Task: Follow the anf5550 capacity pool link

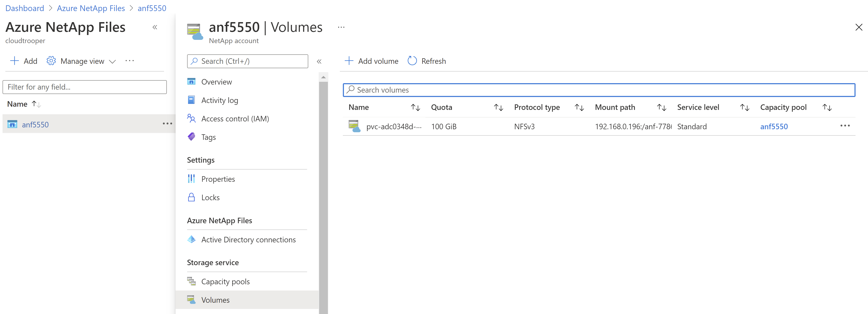Action: pos(774,126)
